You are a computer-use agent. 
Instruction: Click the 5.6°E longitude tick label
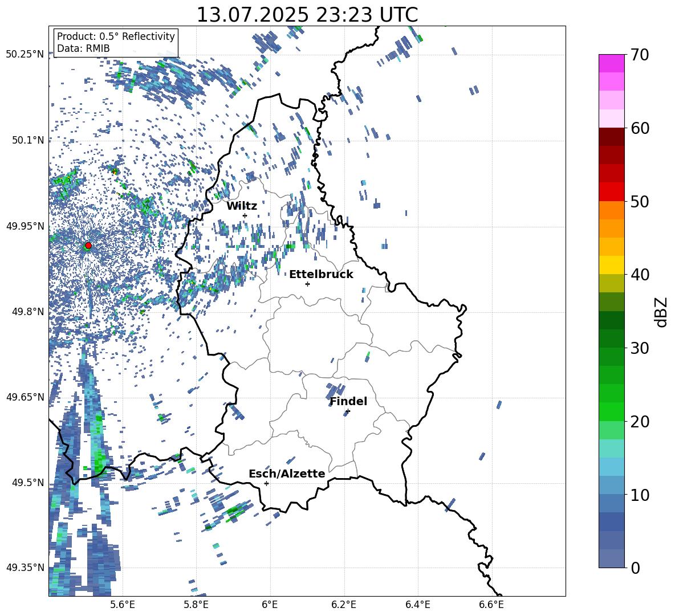point(123,605)
